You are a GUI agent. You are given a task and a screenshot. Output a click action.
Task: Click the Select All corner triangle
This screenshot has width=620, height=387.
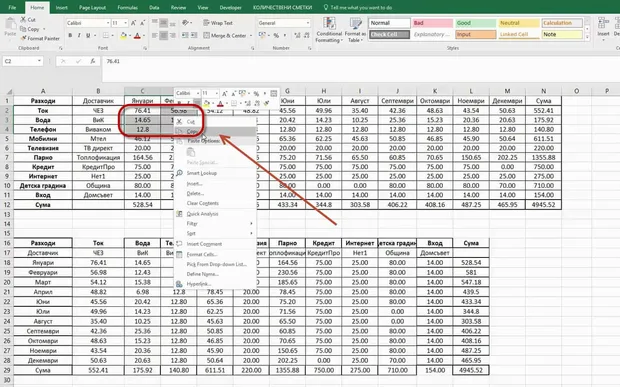(9, 91)
